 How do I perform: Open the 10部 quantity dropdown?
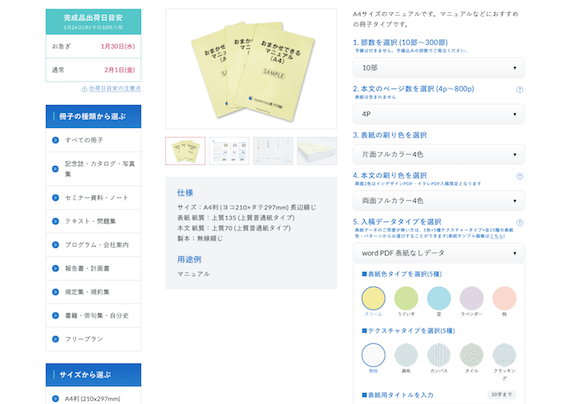(x=439, y=68)
